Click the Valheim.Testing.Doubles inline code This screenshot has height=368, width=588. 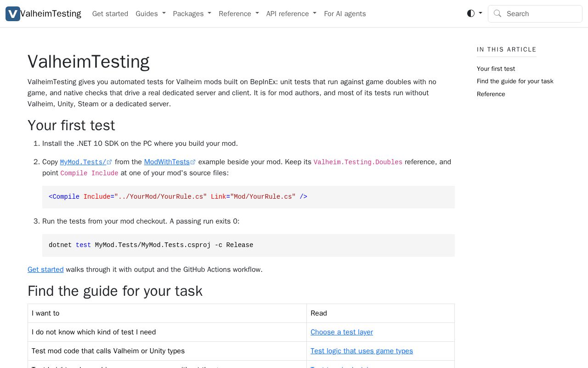point(358,162)
